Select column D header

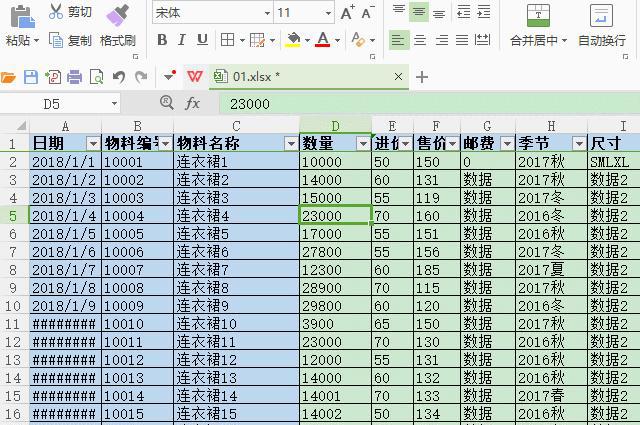(335, 126)
